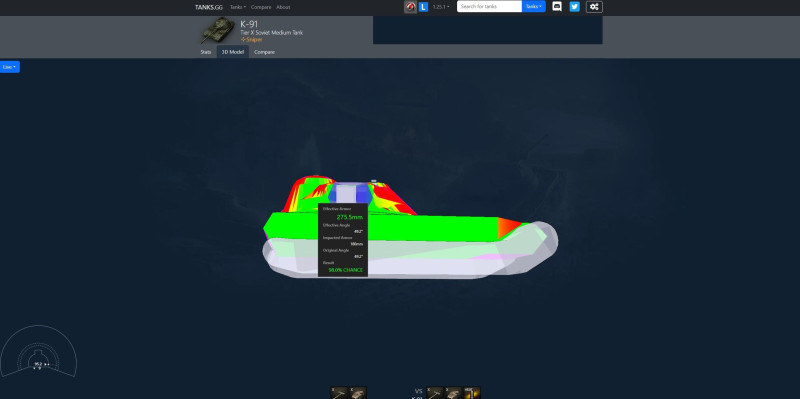
Task: Click the K-91 tank thumbnail image
Action: pos(218,30)
